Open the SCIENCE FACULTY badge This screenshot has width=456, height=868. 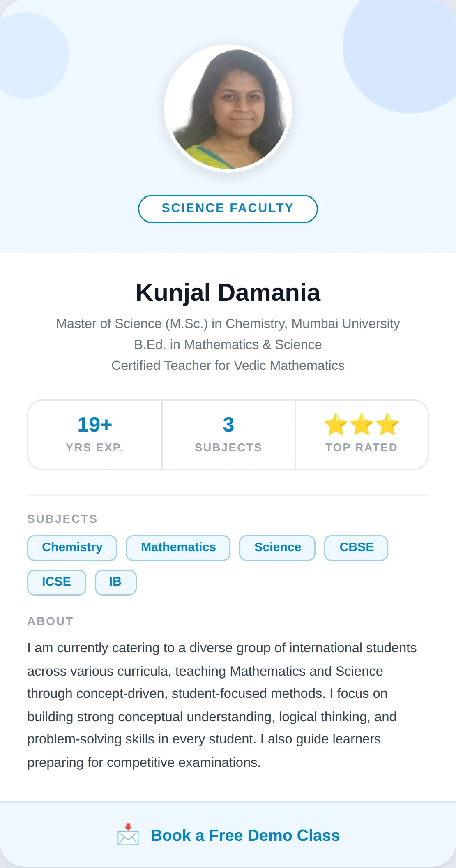point(228,208)
